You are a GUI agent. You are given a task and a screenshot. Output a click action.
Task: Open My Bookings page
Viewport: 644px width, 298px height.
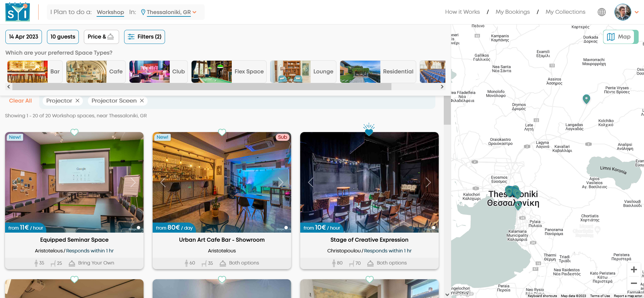click(x=513, y=12)
